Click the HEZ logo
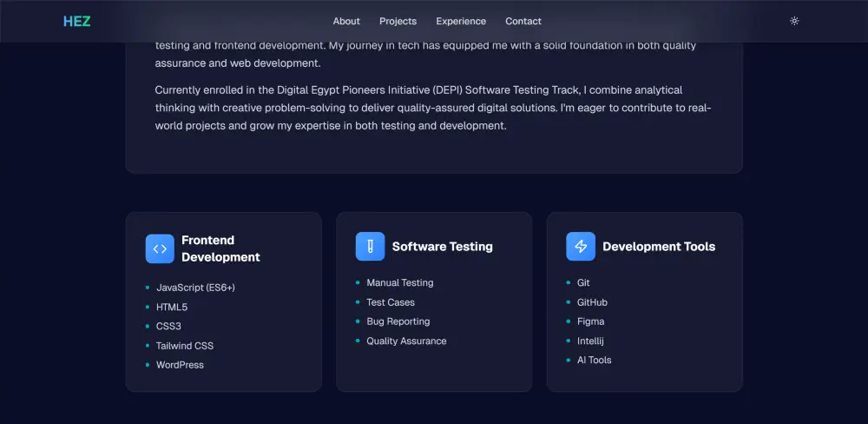Viewport: 868px width, 424px height. pos(76,21)
